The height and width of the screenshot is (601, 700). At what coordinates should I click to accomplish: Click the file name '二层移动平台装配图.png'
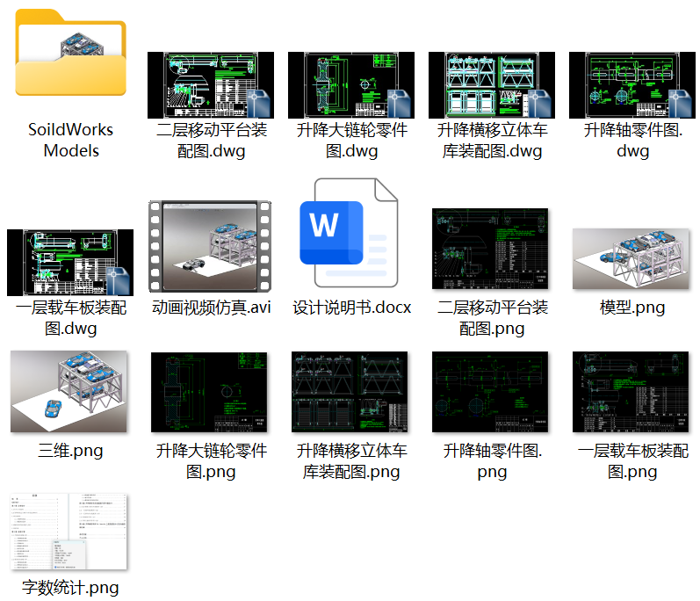(492, 318)
